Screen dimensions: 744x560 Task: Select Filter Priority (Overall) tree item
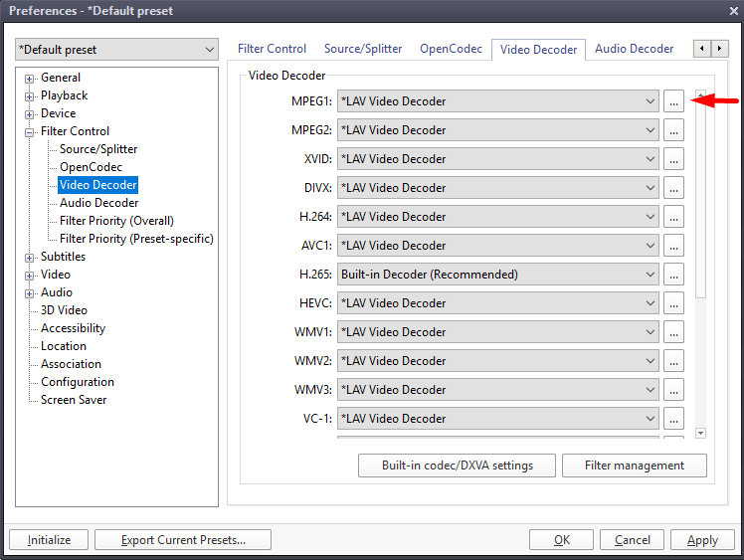point(116,221)
